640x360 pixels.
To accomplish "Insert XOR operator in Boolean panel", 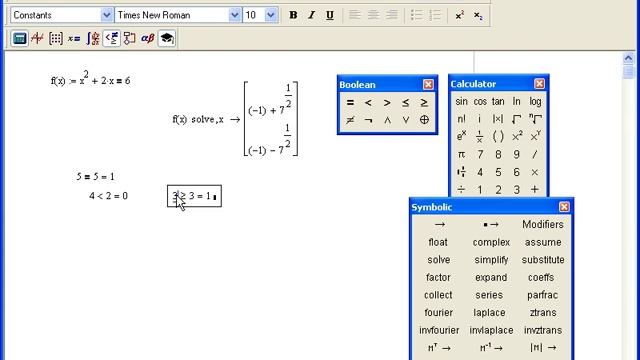I will (424, 120).
